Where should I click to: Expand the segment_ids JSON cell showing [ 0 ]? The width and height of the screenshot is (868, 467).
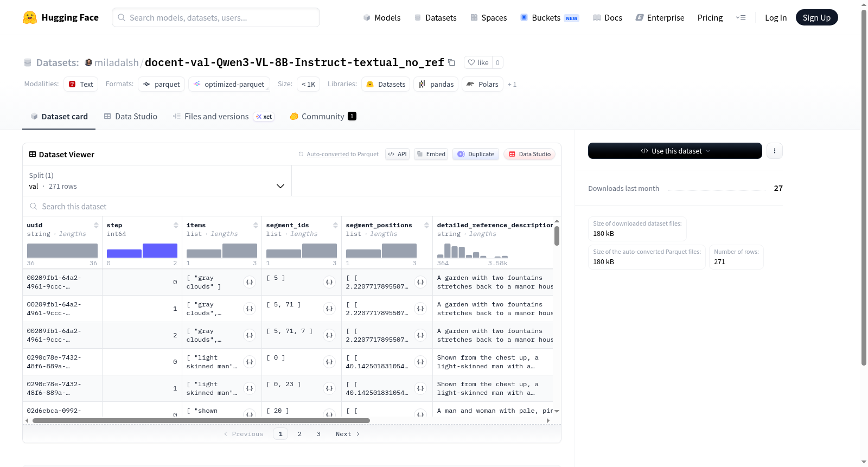[329, 362]
